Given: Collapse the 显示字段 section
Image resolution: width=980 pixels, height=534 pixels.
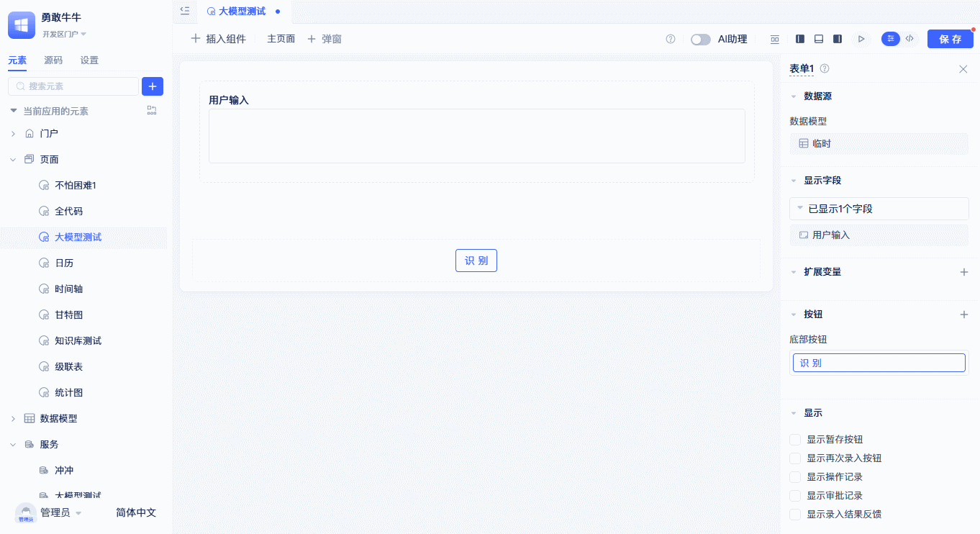Looking at the screenshot, I should point(794,181).
